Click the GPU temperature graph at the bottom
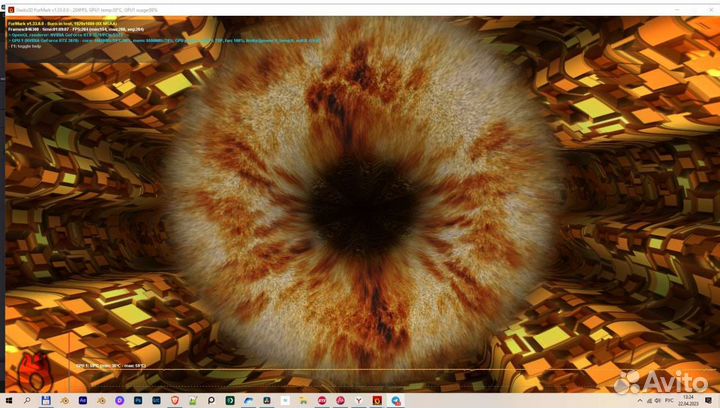 pos(300,374)
